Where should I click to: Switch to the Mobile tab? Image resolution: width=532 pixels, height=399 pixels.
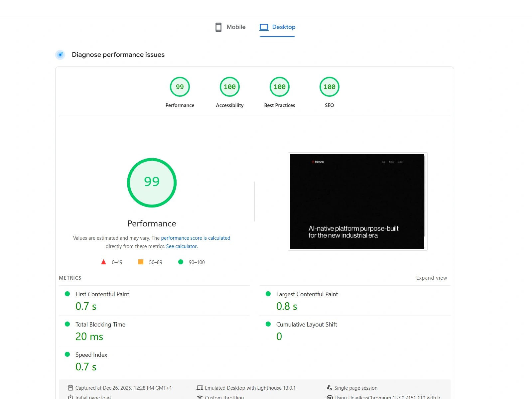tap(230, 27)
